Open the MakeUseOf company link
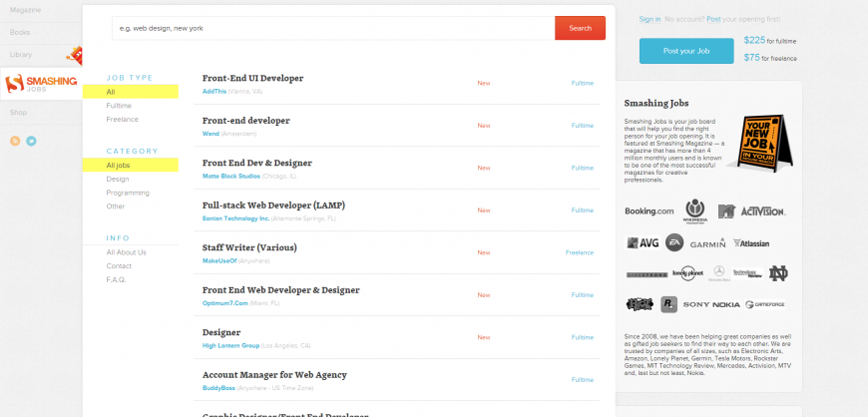The width and height of the screenshot is (868, 417). point(219,260)
